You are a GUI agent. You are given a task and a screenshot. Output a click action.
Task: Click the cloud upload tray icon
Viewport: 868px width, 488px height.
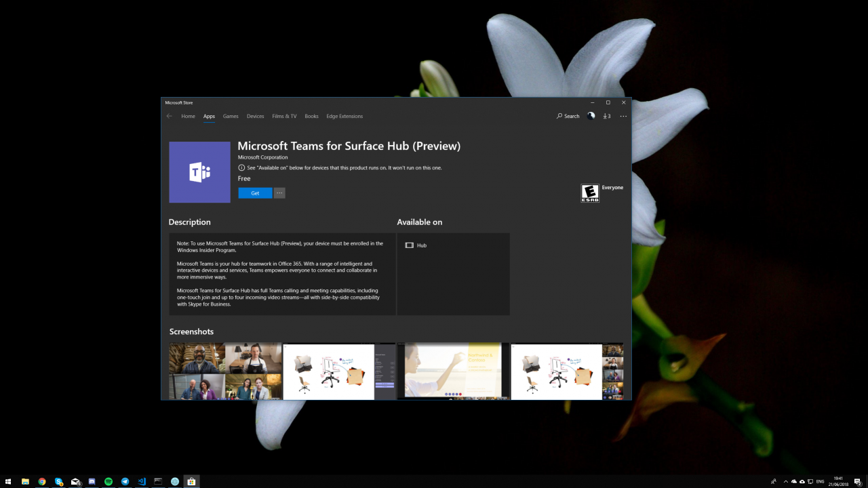[802, 481]
